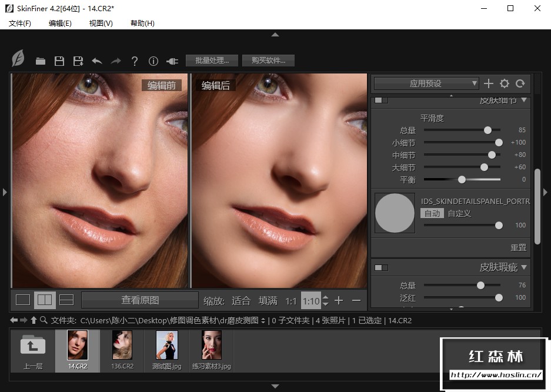Click the save (floppy disk) icon

pos(59,61)
